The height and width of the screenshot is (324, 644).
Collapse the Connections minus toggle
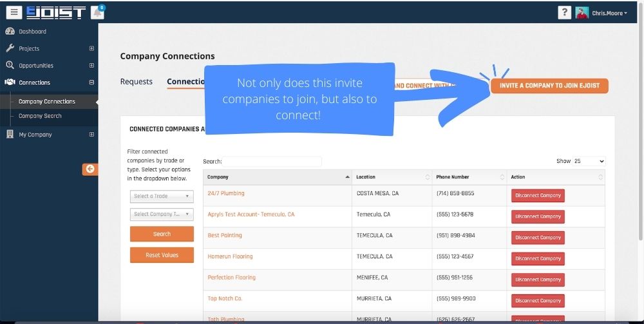91,82
